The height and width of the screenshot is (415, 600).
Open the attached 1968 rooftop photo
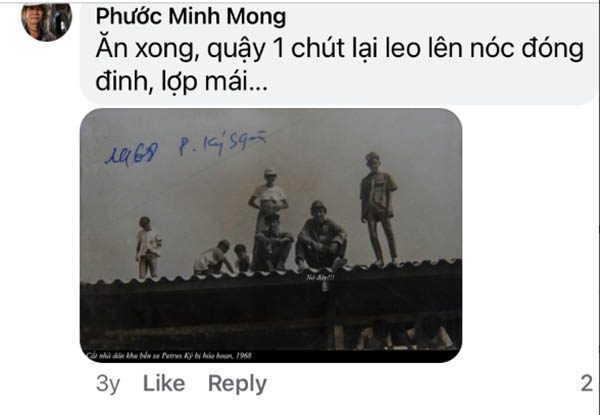[x=271, y=236]
